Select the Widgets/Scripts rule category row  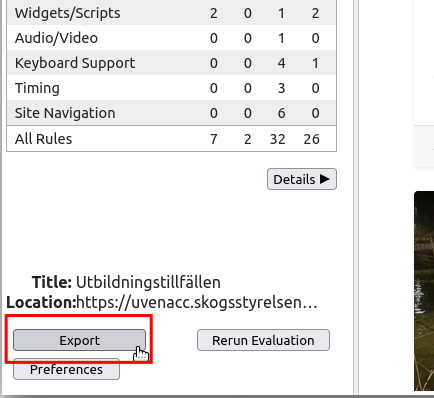click(x=171, y=13)
